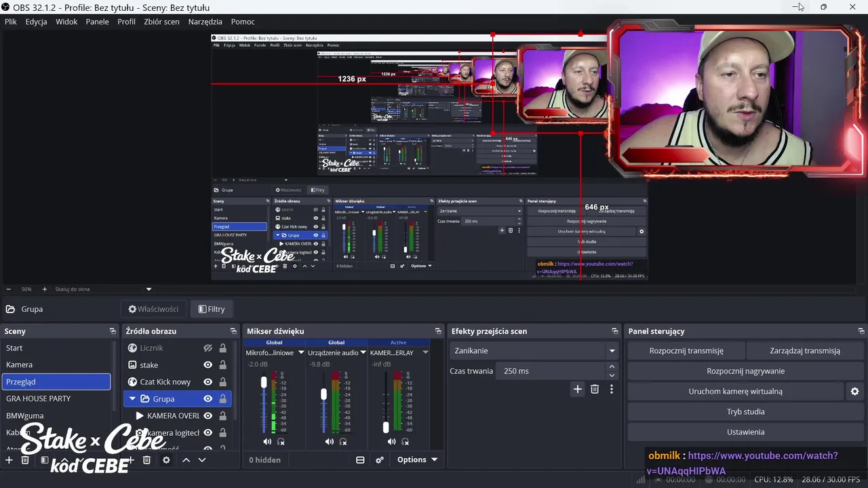Hide the stake source
The height and width of the screenshot is (488, 868).
point(208,365)
